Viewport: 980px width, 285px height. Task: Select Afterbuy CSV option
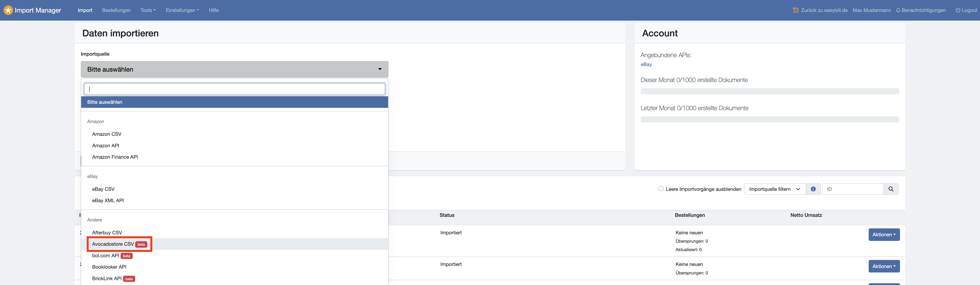click(x=234, y=233)
